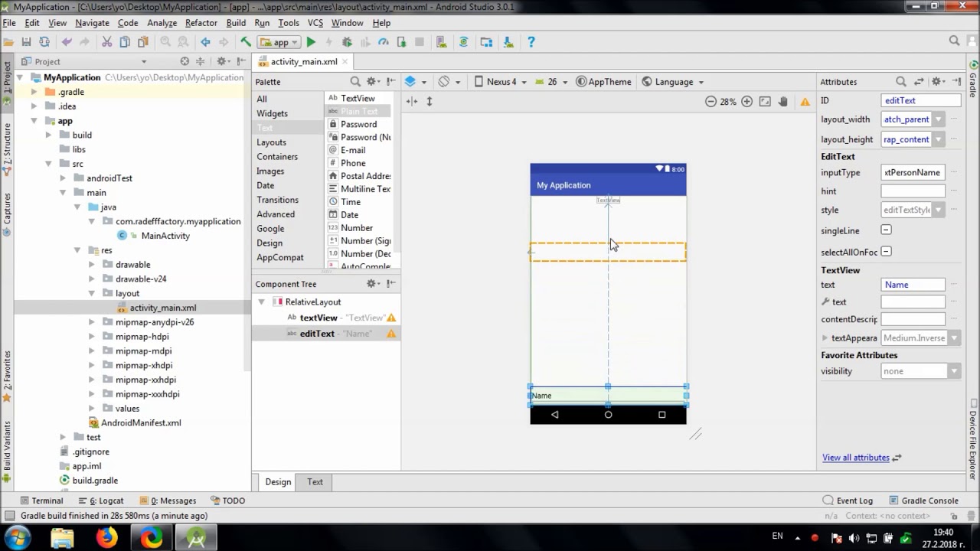Click the Sync Project with Gradle icon
The image size is (980, 551).
[x=463, y=42]
